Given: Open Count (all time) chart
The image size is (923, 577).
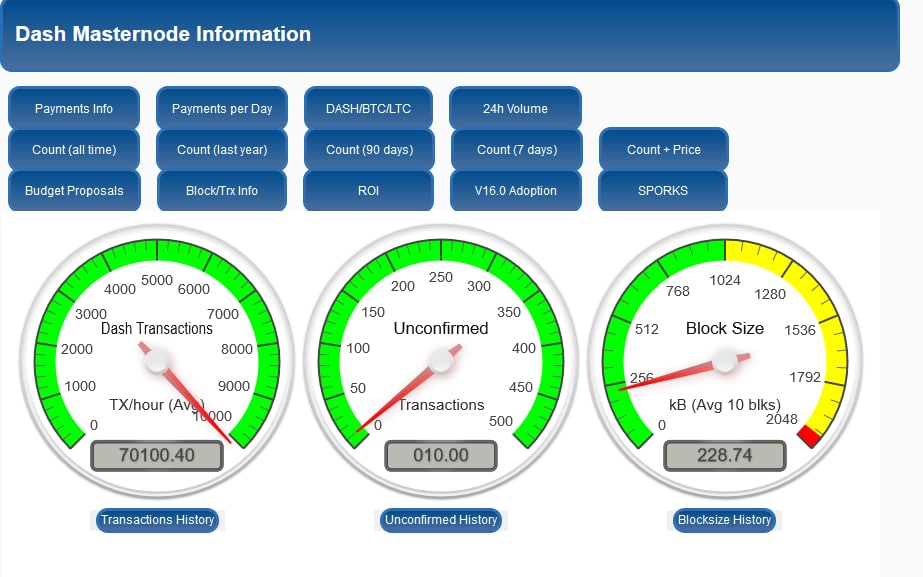Looking at the screenshot, I should click(x=74, y=150).
